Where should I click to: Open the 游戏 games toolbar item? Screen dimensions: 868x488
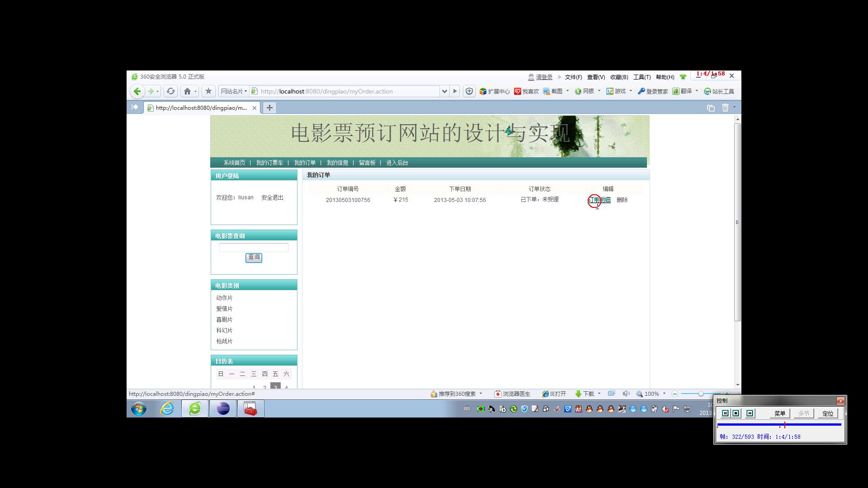[x=616, y=91]
